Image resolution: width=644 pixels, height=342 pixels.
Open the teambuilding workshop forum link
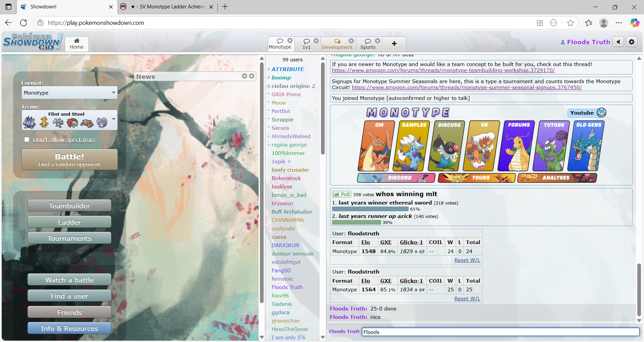click(443, 70)
